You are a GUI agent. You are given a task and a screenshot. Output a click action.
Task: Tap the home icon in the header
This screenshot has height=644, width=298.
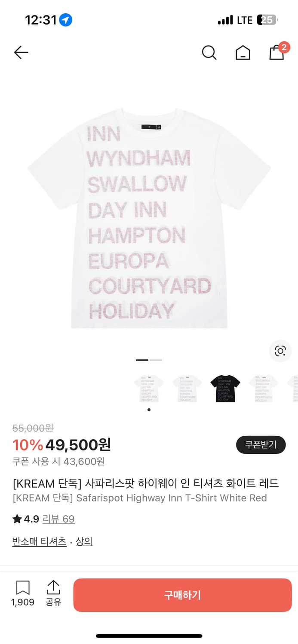(x=243, y=52)
